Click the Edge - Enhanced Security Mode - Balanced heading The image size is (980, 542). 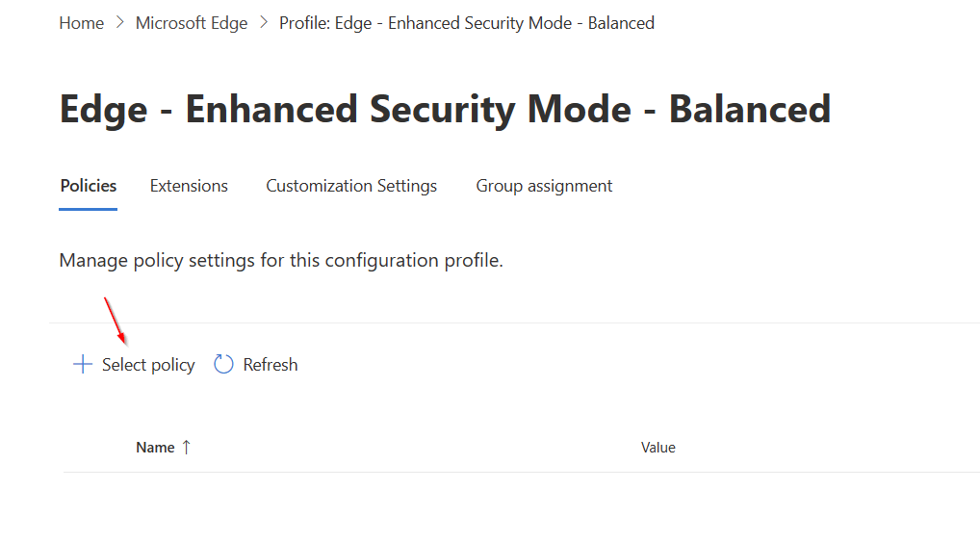(x=445, y=109)
